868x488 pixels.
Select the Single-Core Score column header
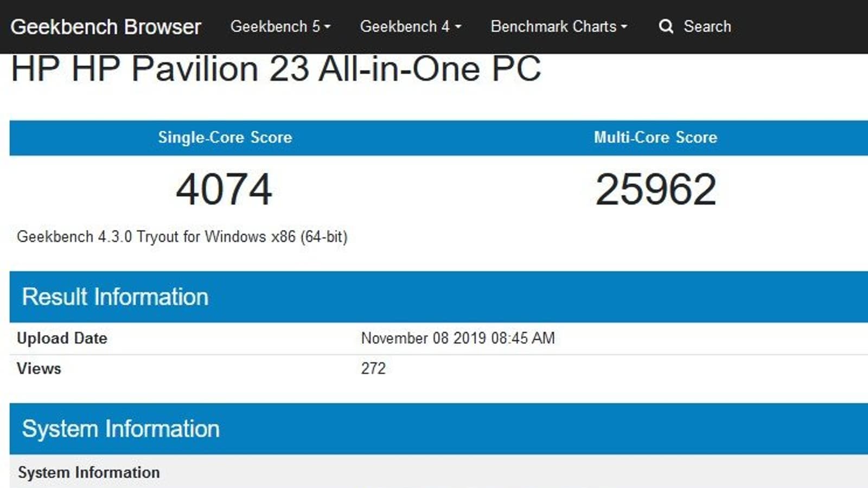225,137
